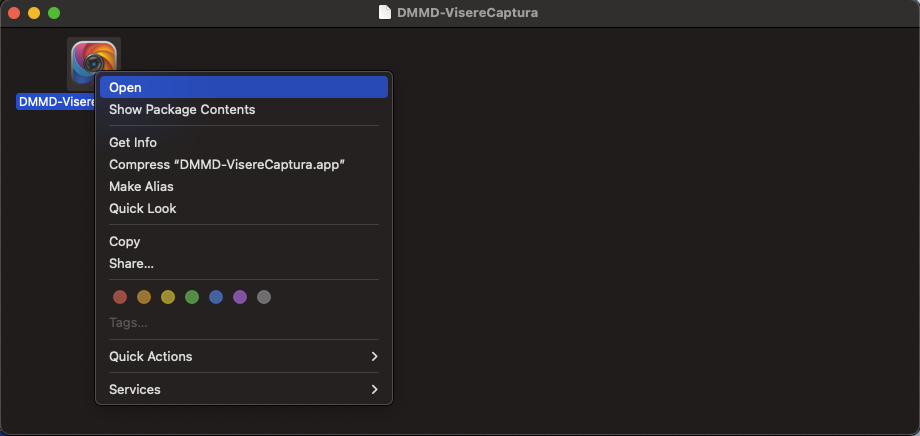Image resolution: width=920 pixels, height=436 pixels.
Task: Expand the Quick Actions submenu arrow
Action: [374, 356]
